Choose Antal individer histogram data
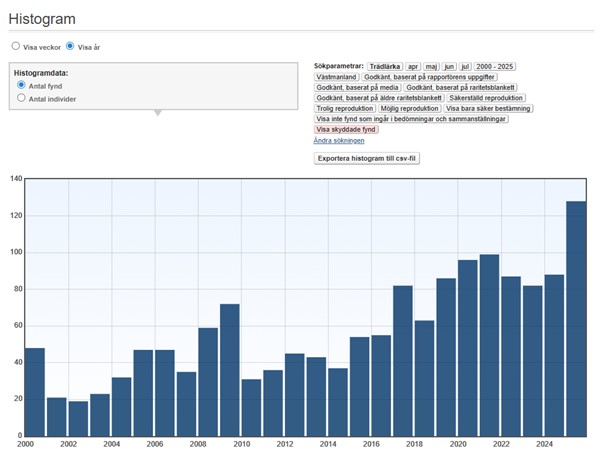 point(22,98)
